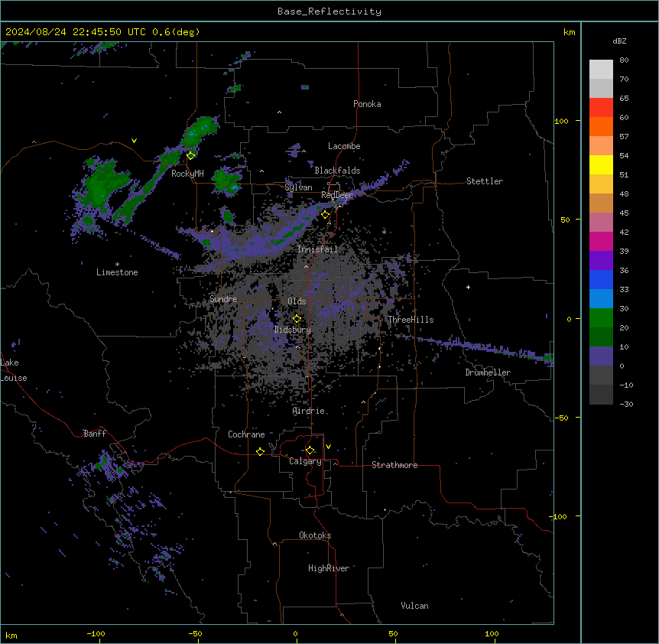Select the magenta 39-42 dBZ legend swatch
Image resolution: width=659 pixels, height=644 pixels.
pyautogui.click(x=601, y=241)
